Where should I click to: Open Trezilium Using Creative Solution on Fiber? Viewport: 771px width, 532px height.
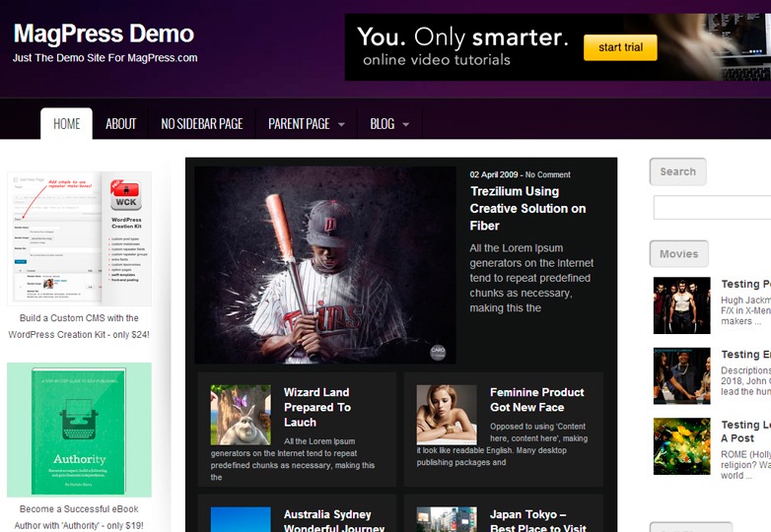[x=527, y=208]
